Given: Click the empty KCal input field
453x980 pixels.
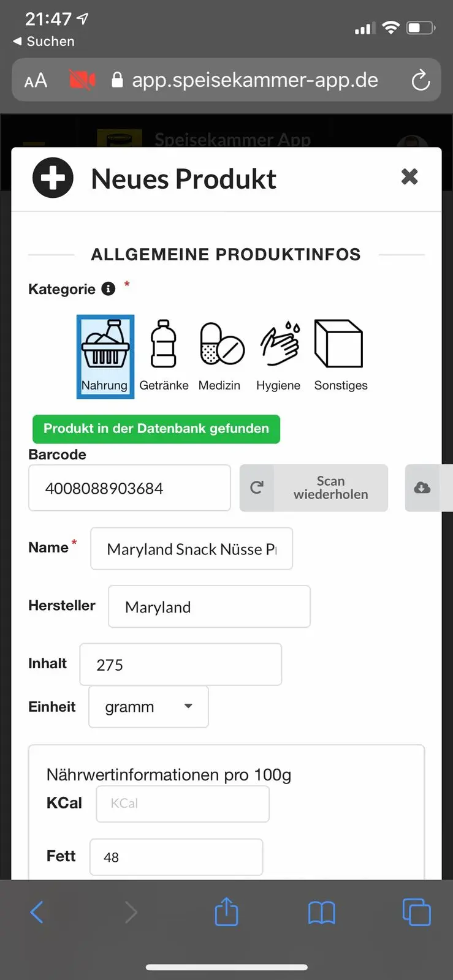Looking at the screenshot, I should click(183, 803).
